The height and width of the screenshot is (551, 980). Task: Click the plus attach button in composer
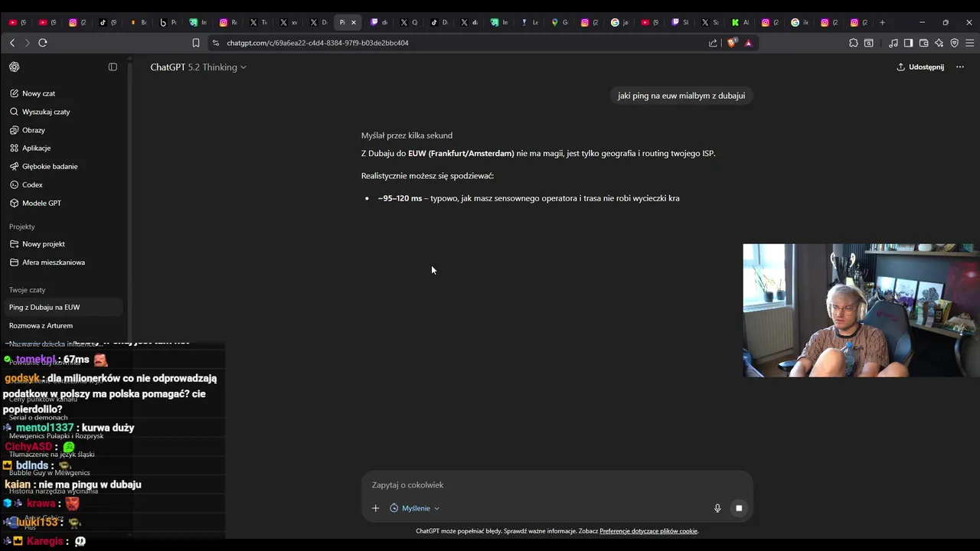click(x=375, y=508)
